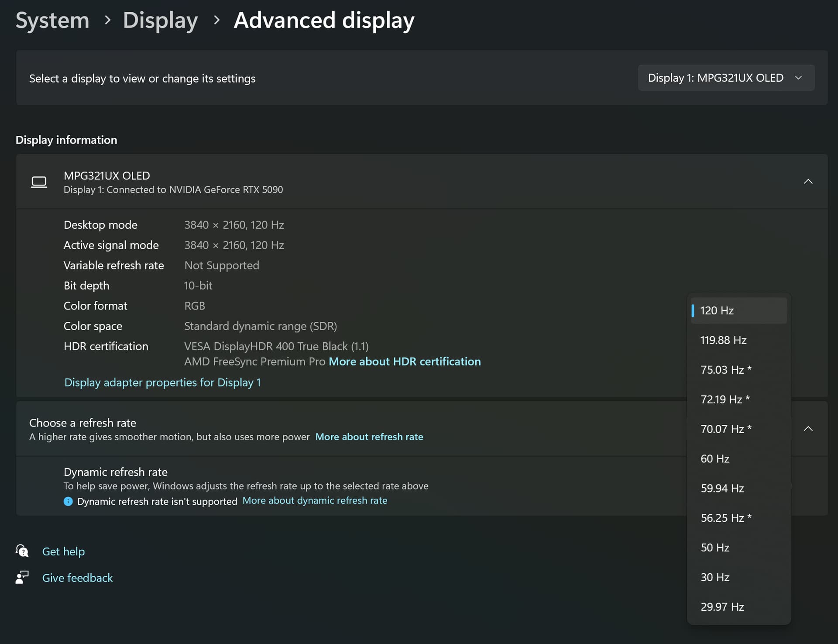Navigate to Display in the breadcrumb

(160, 20)
